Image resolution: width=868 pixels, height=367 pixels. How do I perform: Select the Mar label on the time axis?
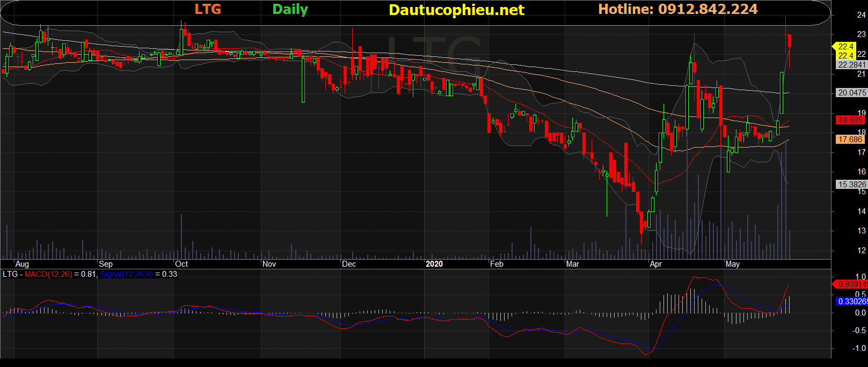tap(573, 264)
